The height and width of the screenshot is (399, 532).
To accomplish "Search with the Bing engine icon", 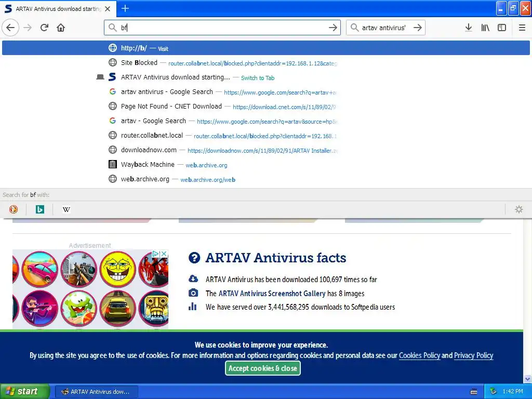I will click(x=40, y=209).
